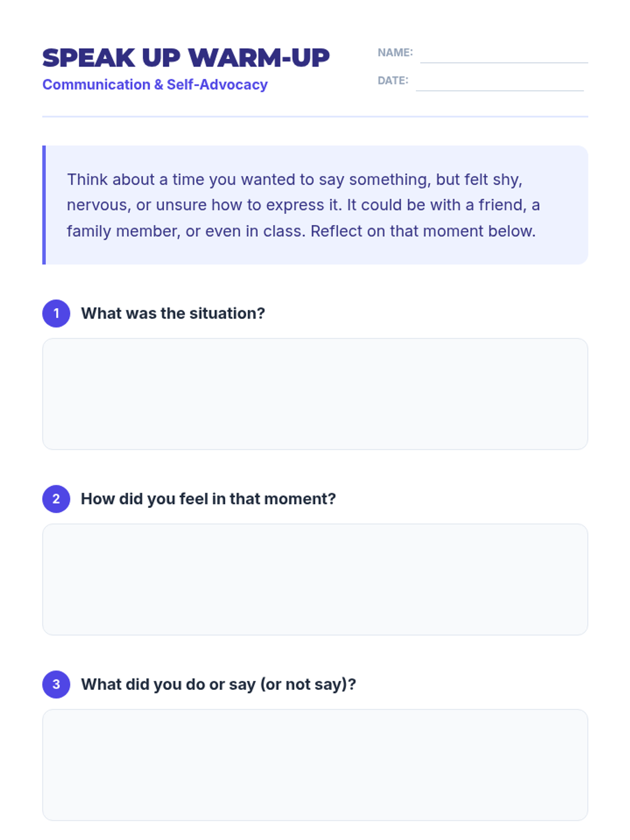The height and width of the screenshot is (840, 630).
Task: Click the instruction paragraph starting 'Think about'
Action: coord(303,205)
